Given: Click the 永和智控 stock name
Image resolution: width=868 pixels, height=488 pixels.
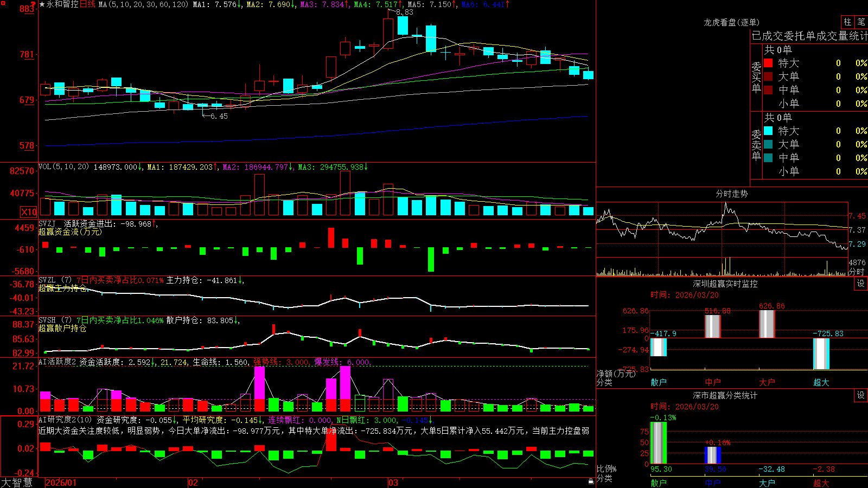Looking at the screenshot, I should click(x=62, y=4).
